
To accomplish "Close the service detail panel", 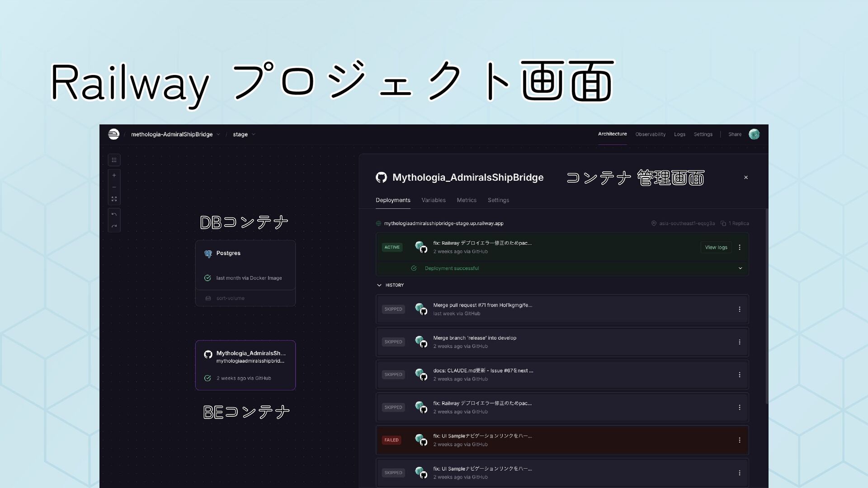I will click(x=746, y=178).
